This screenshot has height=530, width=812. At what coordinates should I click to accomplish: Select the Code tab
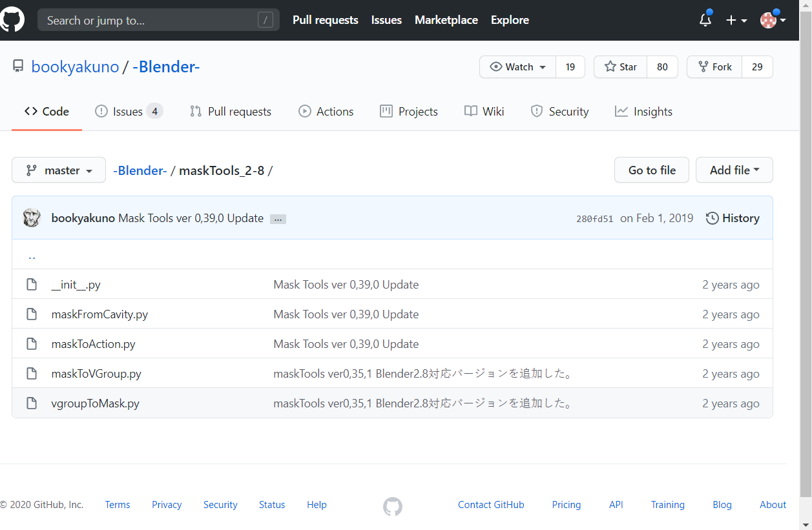point(47,112)
